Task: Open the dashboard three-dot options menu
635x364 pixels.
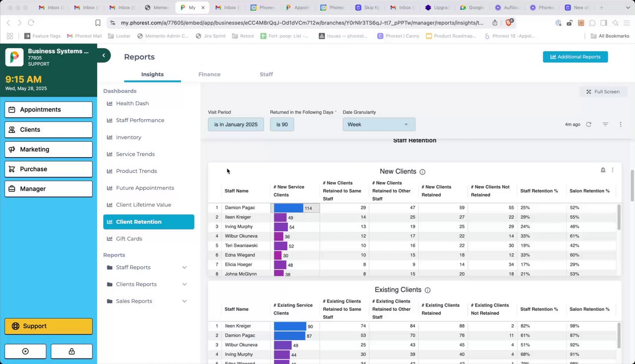Action: point(620,124)
